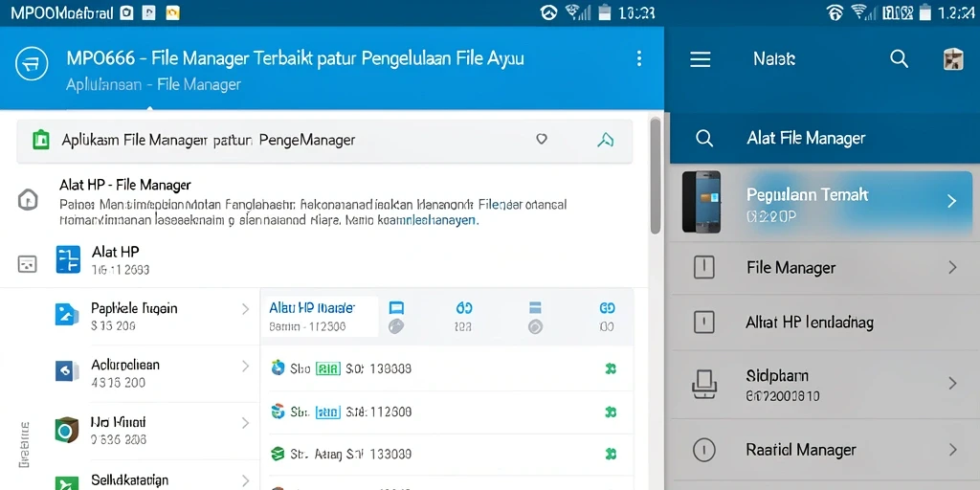
Task: Select the Alat HP tab in file panel
Action: click(320, 316)
